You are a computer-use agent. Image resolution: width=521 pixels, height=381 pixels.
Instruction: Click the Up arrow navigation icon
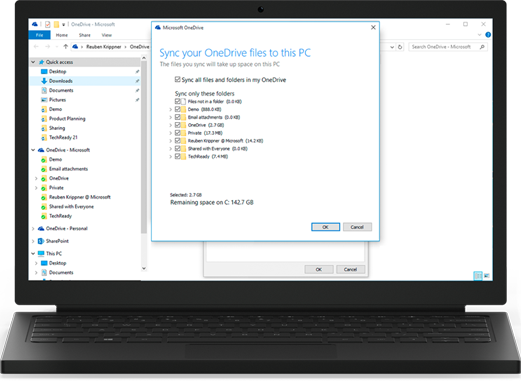coord(66,47)
